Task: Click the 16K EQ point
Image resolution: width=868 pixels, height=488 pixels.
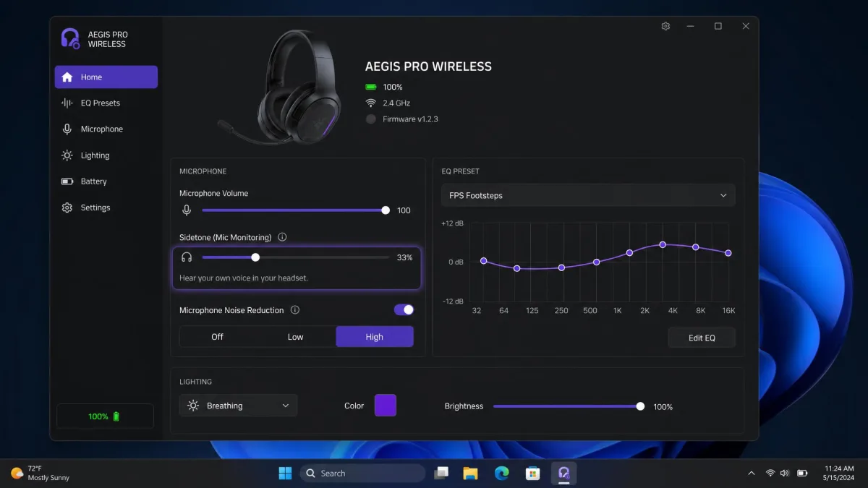Action: point(728,253)
